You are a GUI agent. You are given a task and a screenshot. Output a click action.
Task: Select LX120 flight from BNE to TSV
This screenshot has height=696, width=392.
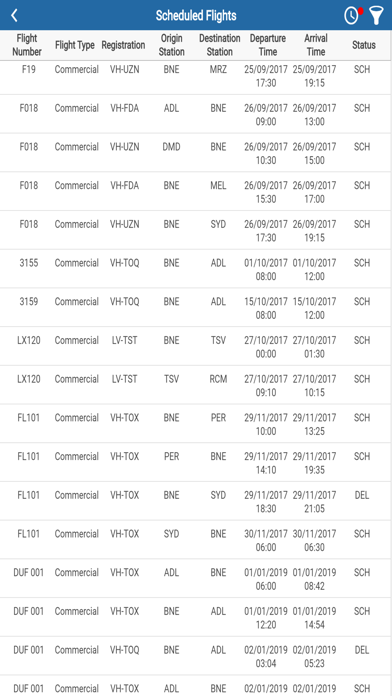pos(196,346)
